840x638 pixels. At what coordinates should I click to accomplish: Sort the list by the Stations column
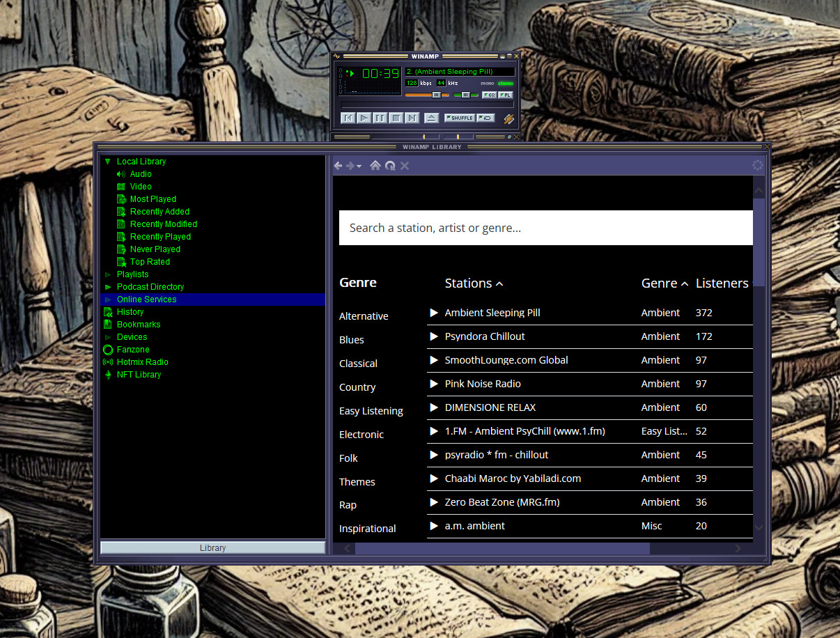[474, 283]
